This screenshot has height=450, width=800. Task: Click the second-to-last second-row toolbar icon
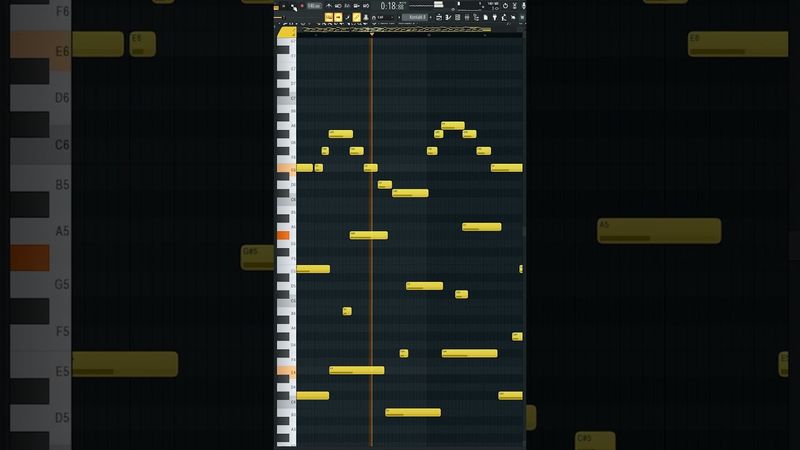tap(513, 17)
